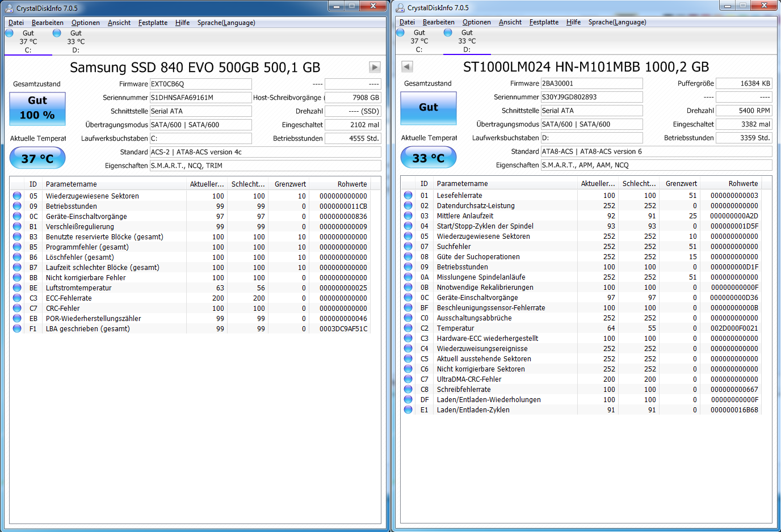This screenshot has width=781, height=532.
Task: Click raw value 0003DC9AF51C
Action: tap(343, 328)
